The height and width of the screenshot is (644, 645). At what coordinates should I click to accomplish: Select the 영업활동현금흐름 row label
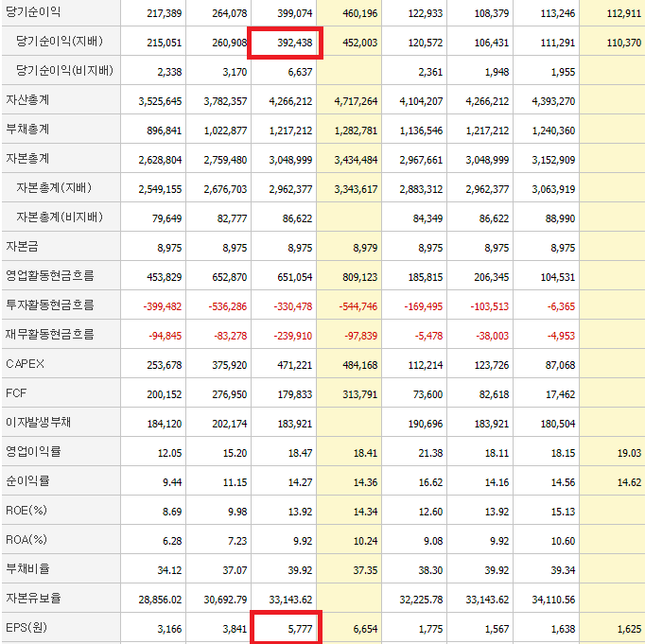click(50, 275)
